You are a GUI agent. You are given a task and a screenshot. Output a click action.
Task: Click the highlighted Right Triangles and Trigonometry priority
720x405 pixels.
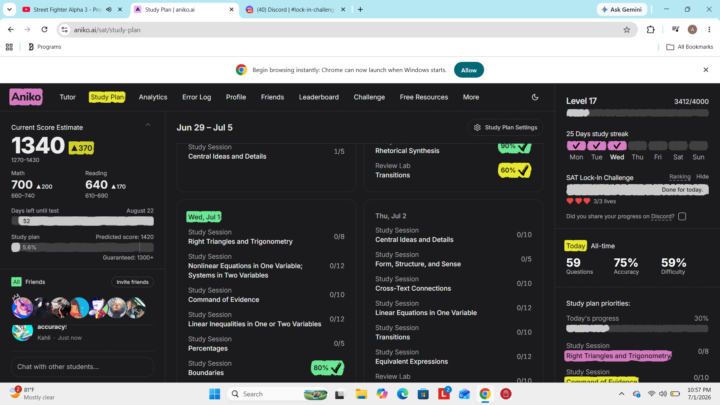coord(618,355)
